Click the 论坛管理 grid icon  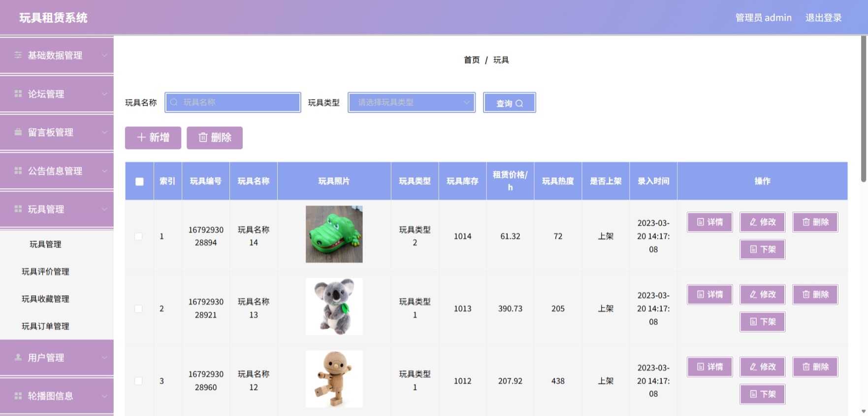(18, 94)
